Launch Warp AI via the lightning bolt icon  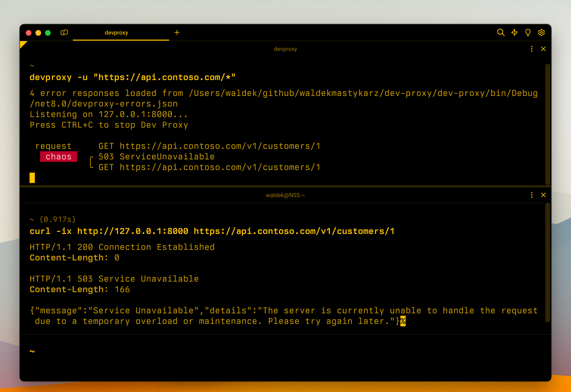pyautogui.click(x=515, y=33)
